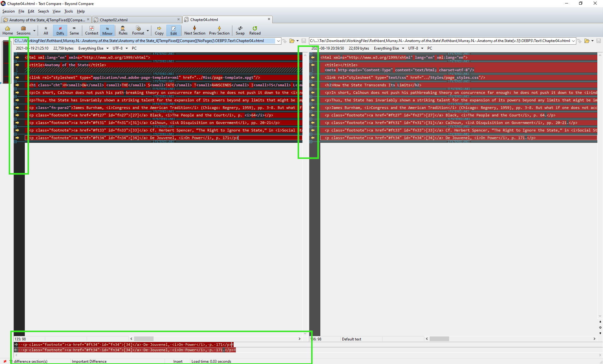Toggle Context lines display
This screenshot has height=364, width=603.
(91, 30)
